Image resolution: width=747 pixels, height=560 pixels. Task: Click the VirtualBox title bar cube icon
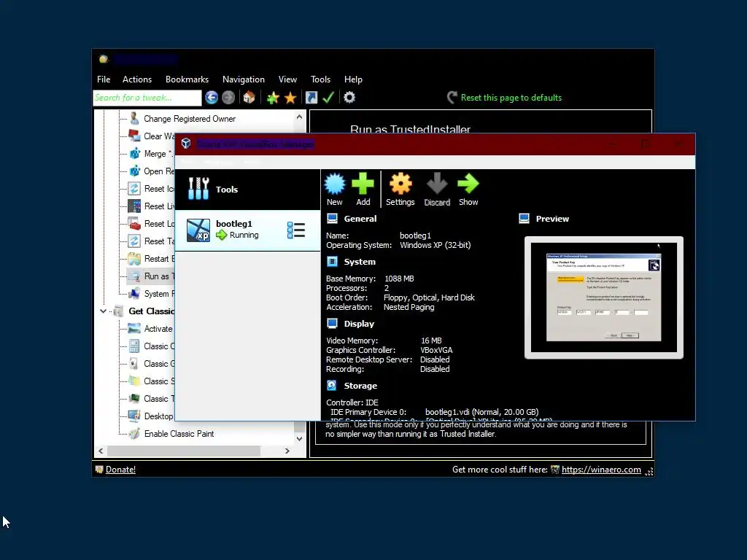(x=186, y=144)
